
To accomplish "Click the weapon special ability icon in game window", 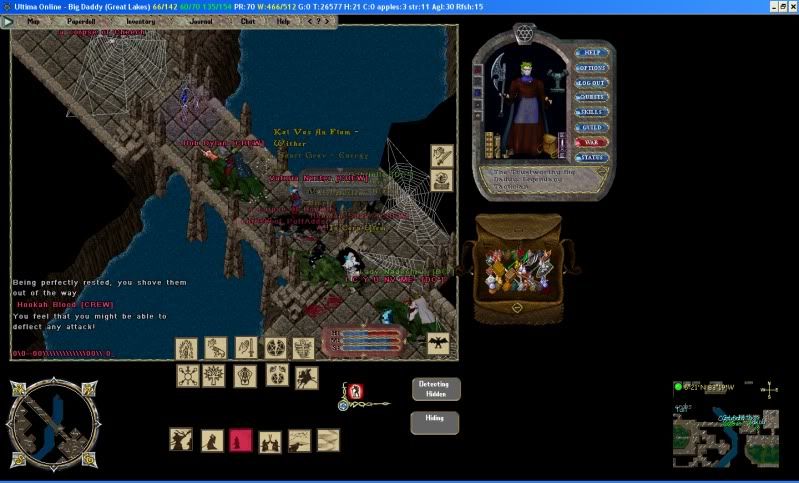I will click(442, 156).
